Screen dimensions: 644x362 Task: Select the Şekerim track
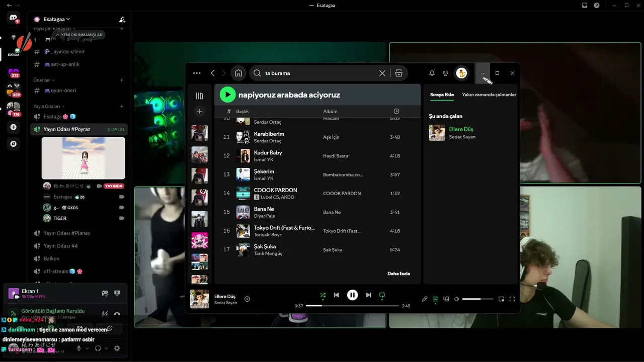coord(317,174)
